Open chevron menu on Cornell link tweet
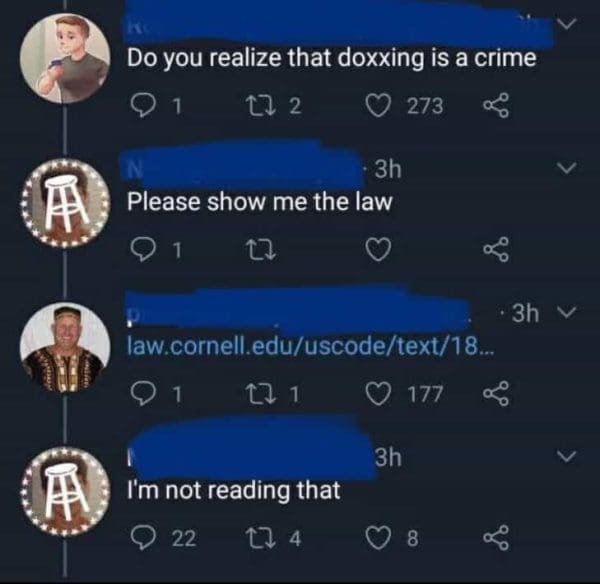 567,312
